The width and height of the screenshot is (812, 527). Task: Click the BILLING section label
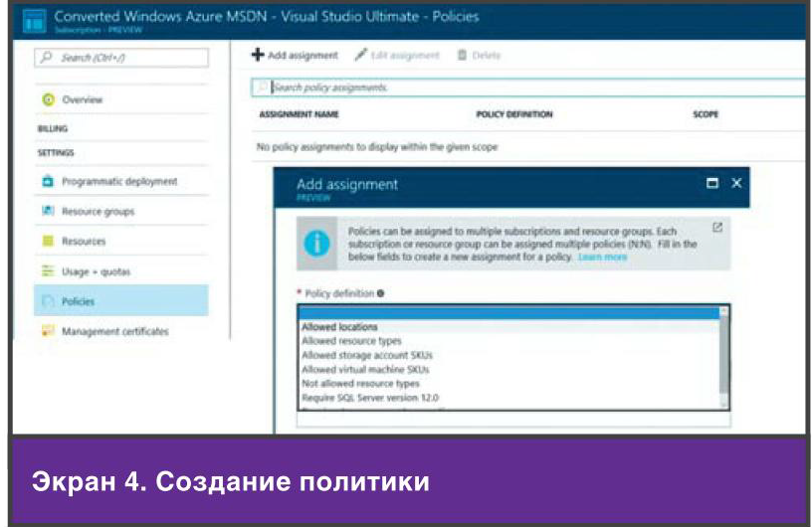tap(53, 128)
